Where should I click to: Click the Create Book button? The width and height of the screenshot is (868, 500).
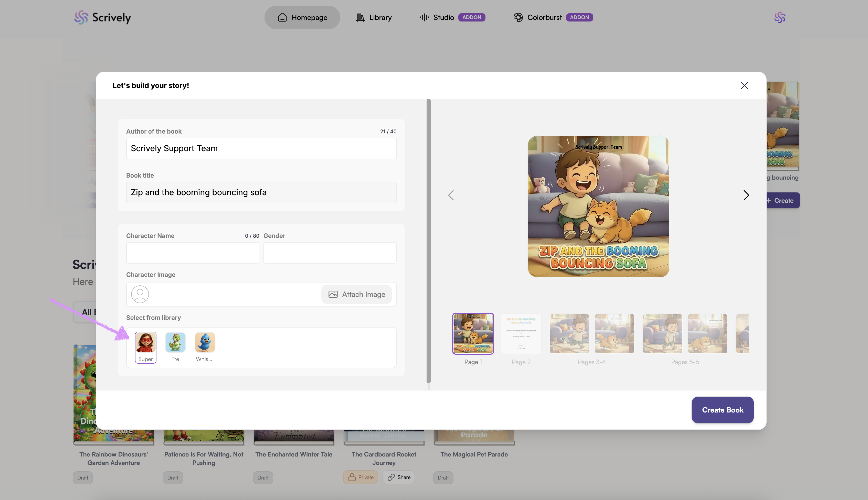click(722, 410)
